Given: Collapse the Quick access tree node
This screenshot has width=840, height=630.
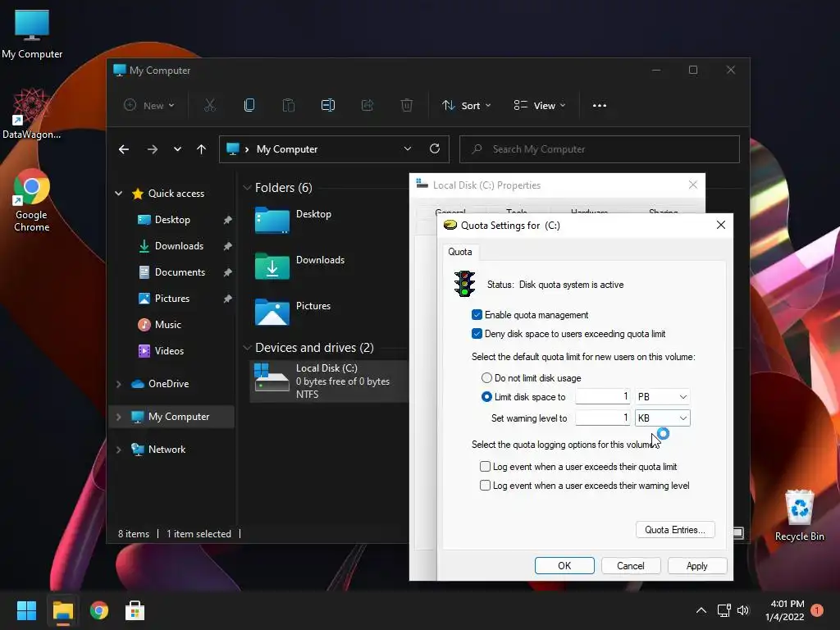Looking at the screenshot, I should pos(118,194).
